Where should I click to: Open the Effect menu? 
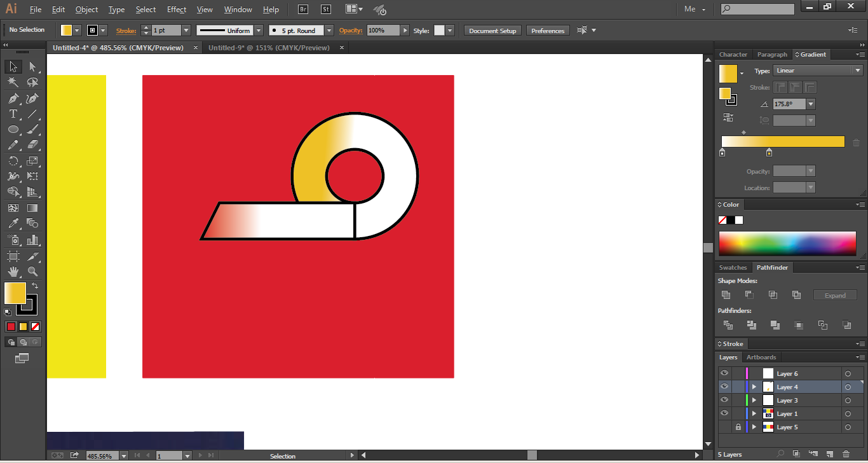pos(177,10)
